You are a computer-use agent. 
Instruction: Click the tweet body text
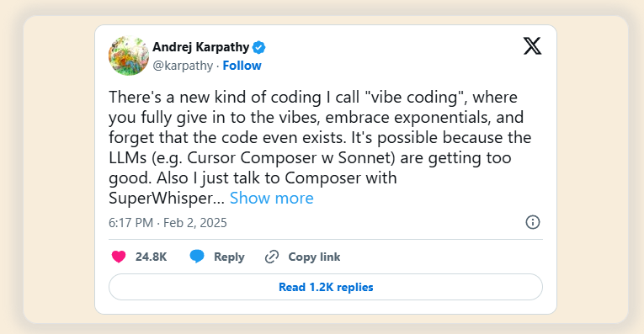321,148
